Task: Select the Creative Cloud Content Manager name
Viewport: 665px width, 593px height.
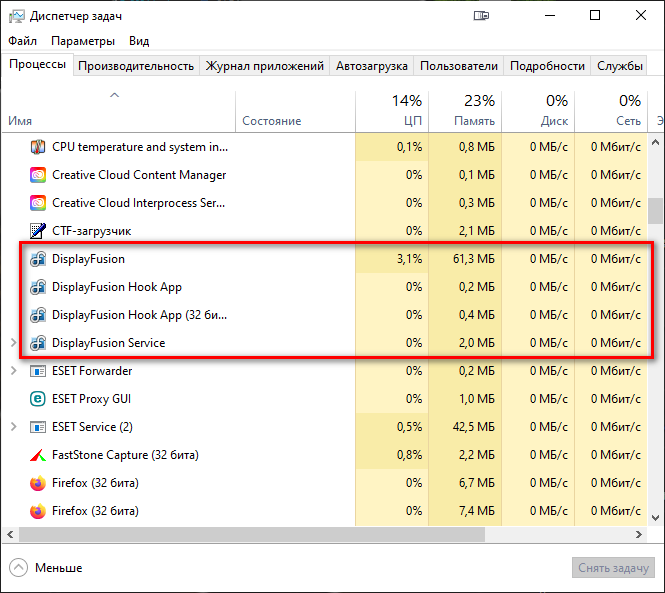Action: (x=139, y=175)
